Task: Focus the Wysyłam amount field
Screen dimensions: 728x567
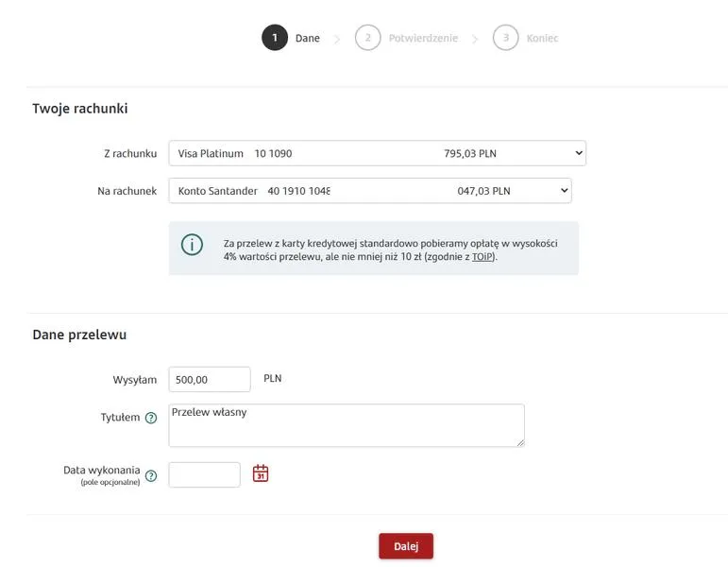Action: 210,379
